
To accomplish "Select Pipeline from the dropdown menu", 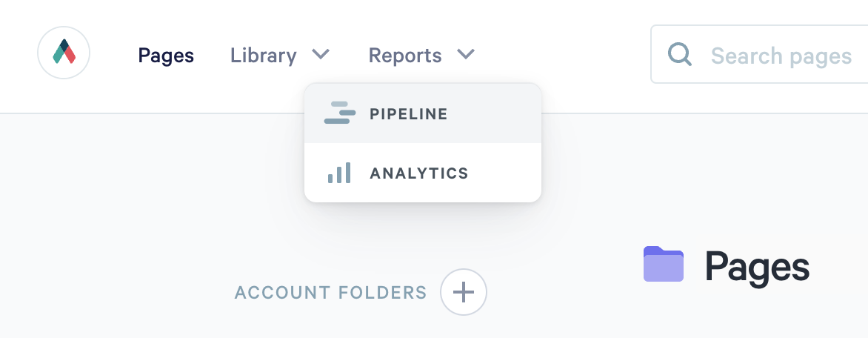I will [423, 113].
